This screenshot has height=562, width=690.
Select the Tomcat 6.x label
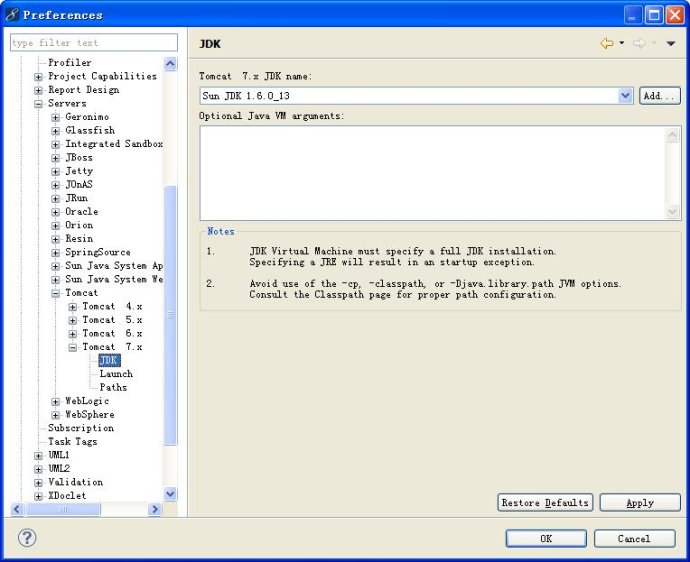112,334
